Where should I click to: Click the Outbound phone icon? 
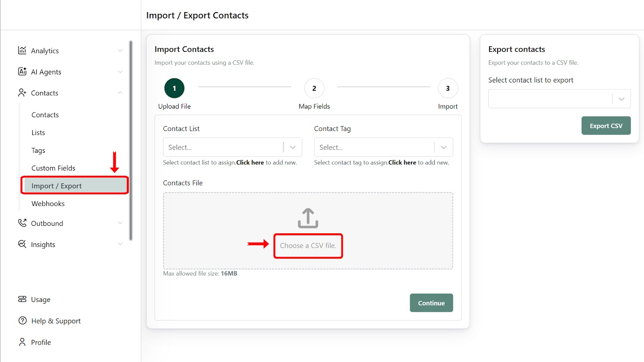[x=22, y=223]
